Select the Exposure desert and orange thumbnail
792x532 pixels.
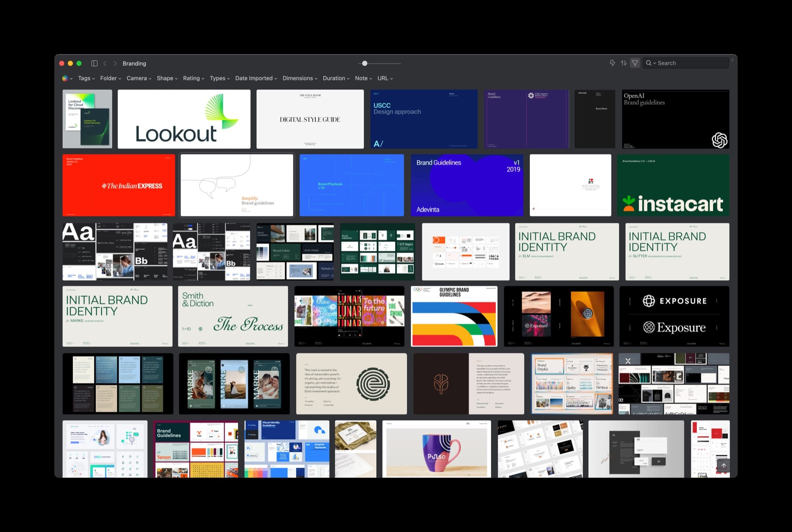(x=559, y=316)
